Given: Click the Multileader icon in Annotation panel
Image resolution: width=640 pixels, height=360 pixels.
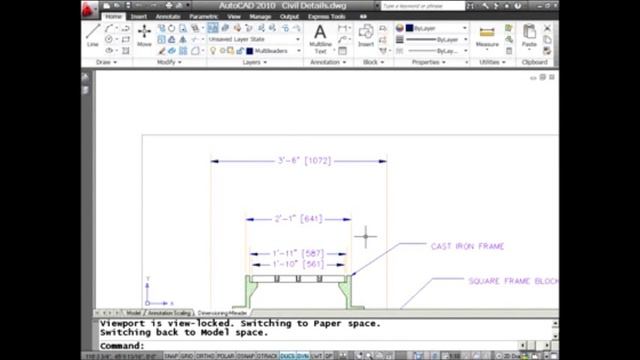Looking at the screenshot, I should coord(342,40).
